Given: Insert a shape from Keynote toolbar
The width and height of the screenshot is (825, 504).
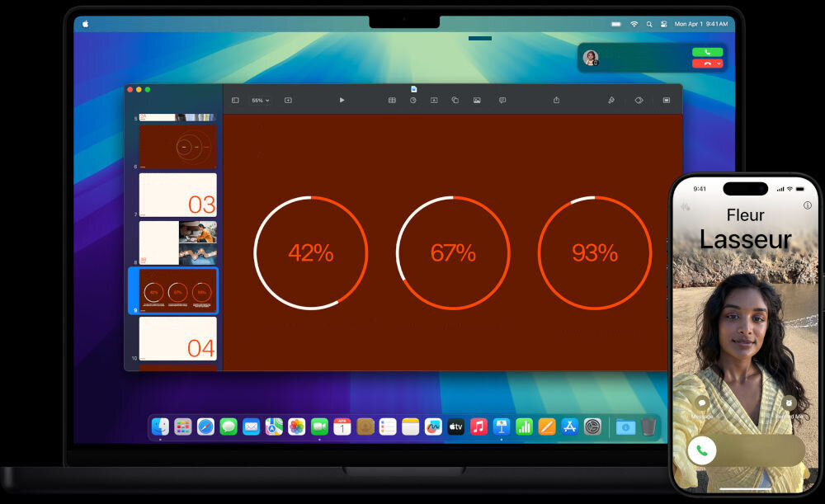Looking at the screenshot, I should [455, 101].
